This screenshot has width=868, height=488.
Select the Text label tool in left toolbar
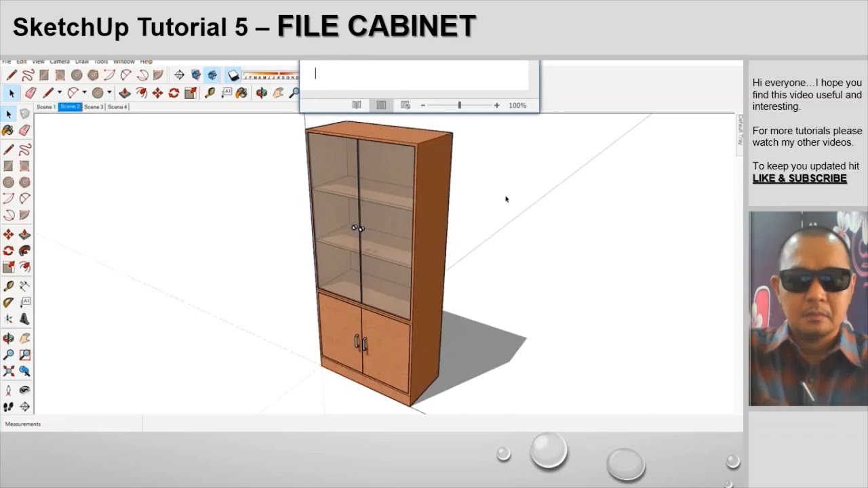point(24,302)
